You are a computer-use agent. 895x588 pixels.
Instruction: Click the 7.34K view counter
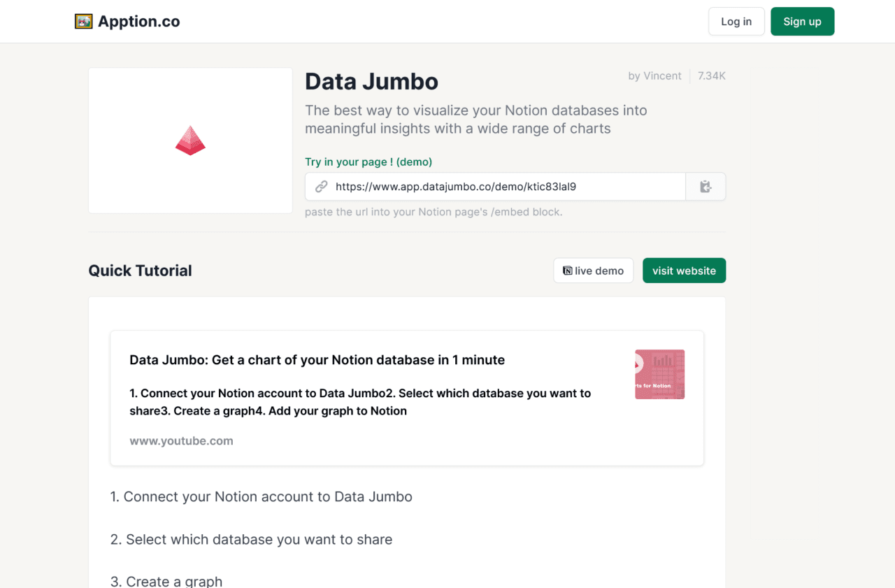click(711, 76)
